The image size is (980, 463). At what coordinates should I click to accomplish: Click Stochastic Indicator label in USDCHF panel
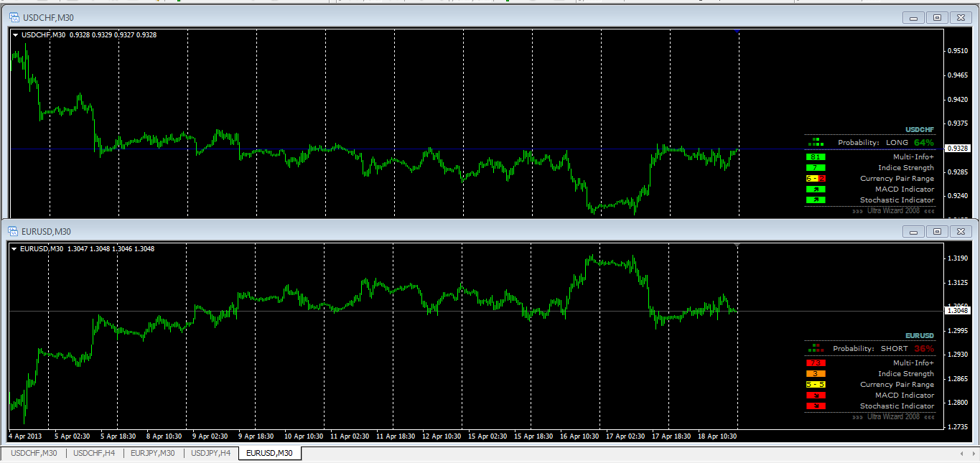(897, 200)
